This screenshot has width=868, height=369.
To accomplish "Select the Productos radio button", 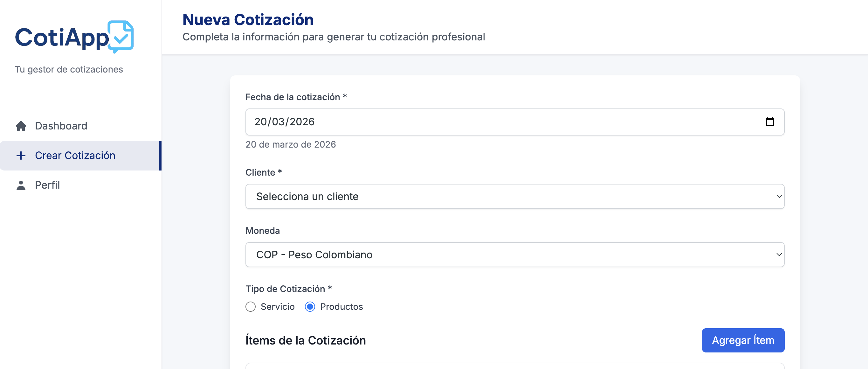I will pyautogui.click(x=310, y=307).
